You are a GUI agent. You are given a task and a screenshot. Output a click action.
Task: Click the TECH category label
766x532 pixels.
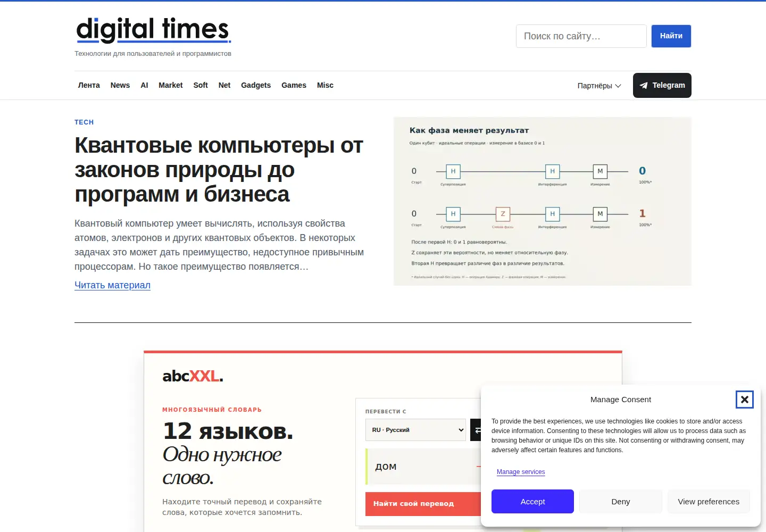(84, 122)
